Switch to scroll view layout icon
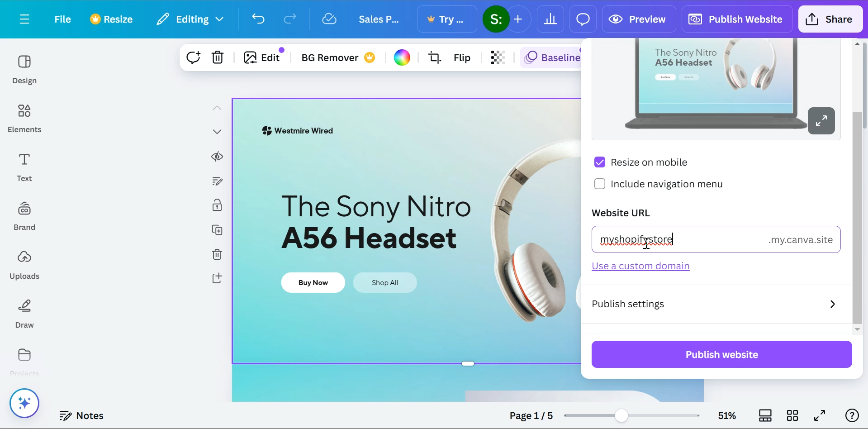 tap(765, 415)
